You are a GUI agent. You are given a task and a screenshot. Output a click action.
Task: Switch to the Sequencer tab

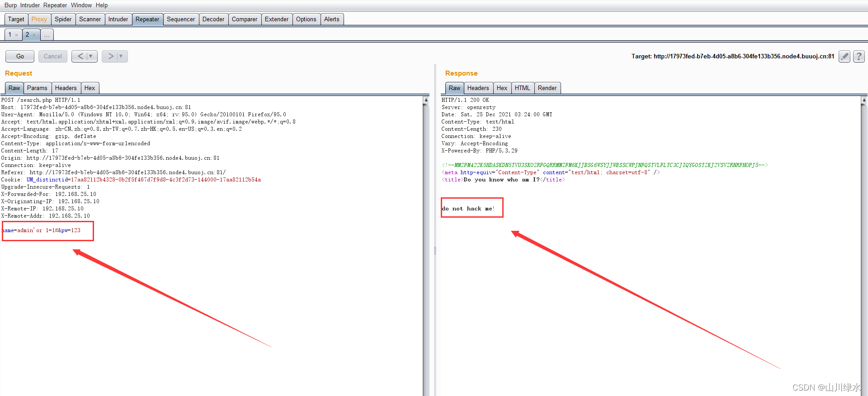coord(181,19)
